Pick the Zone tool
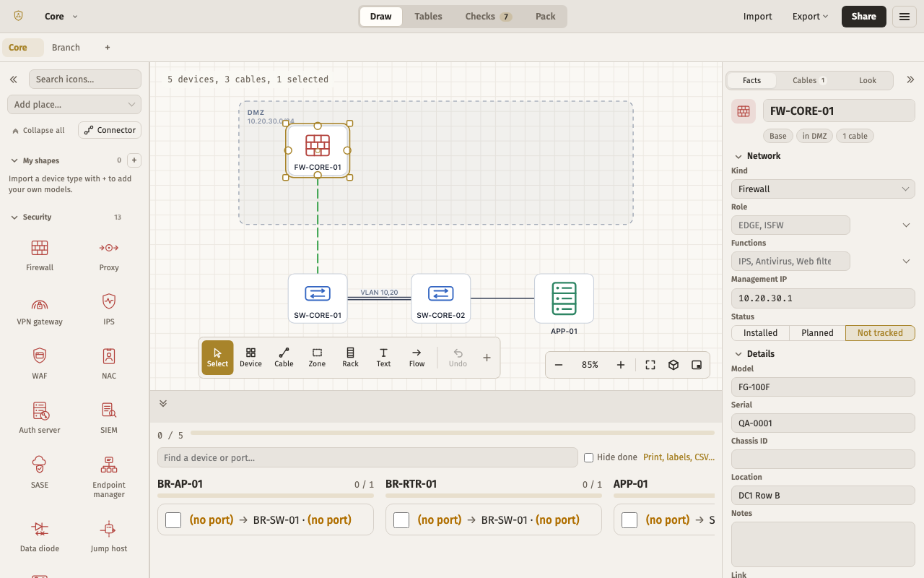The width and height of the screenshot is (924, 578). click(x=317, y=358)
